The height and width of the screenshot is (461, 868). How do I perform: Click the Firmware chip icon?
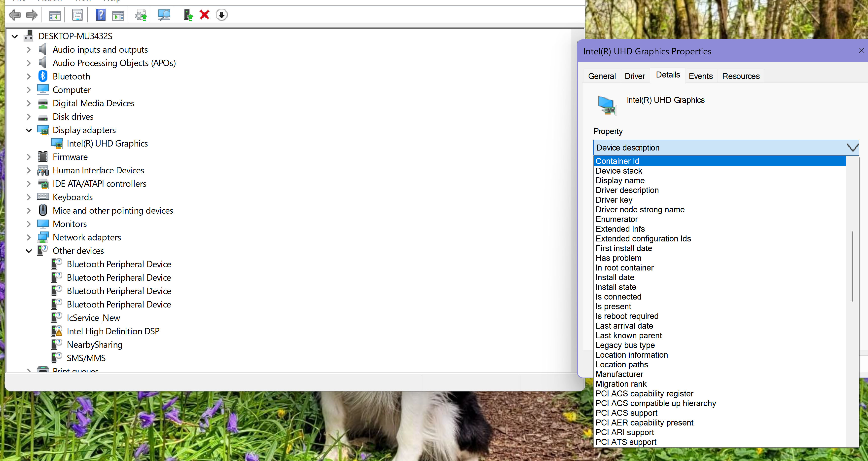(43, 157)
